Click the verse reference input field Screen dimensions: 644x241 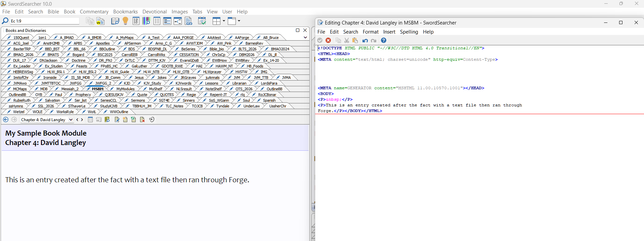[45, 21]
